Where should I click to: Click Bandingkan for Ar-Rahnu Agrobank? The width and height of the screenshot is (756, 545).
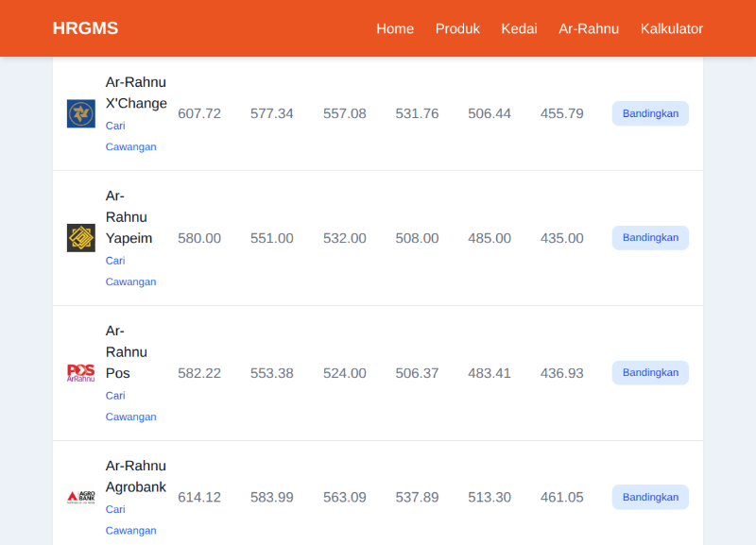point(650,497)
